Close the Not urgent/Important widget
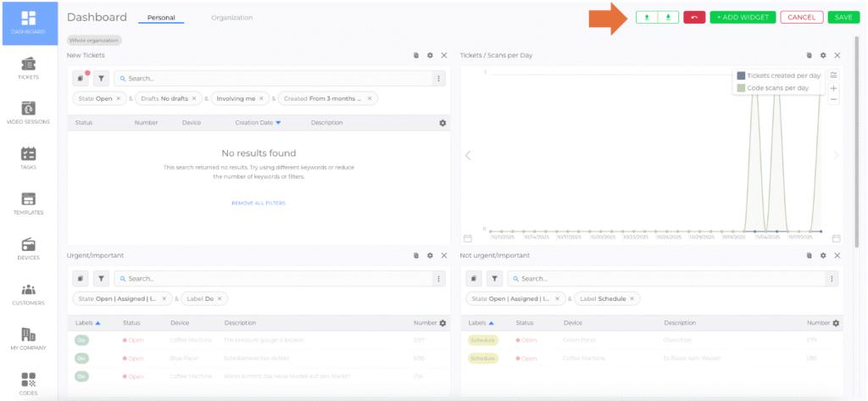The image size is (868, 401). tap(837, 255)
